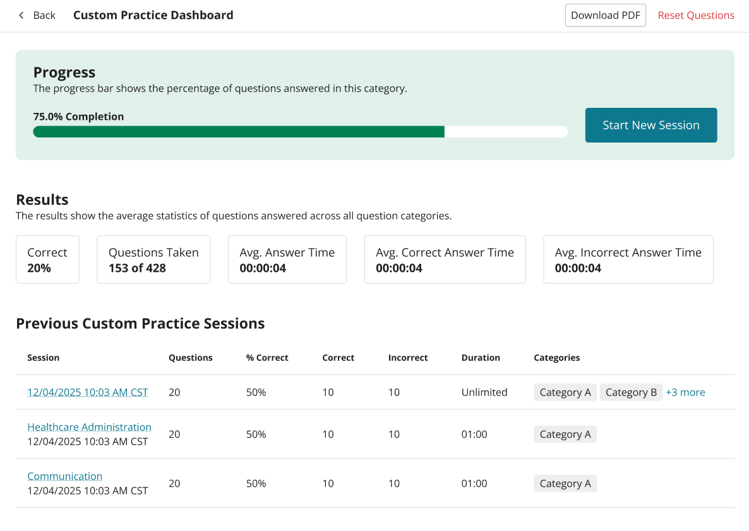The image size is (749, 531).
Task: Click the back chevron arrow icon
Action: tap(21, 15)
